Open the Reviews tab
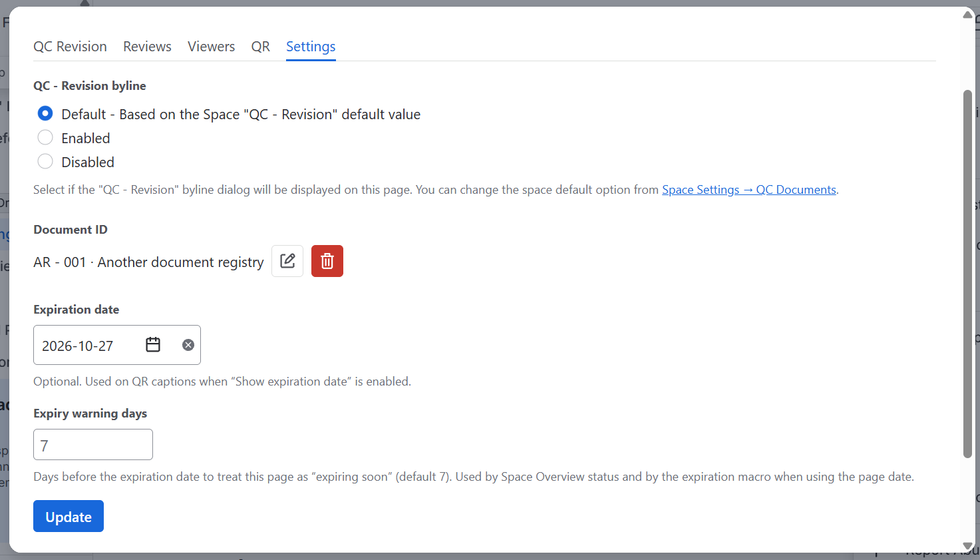 147,47
